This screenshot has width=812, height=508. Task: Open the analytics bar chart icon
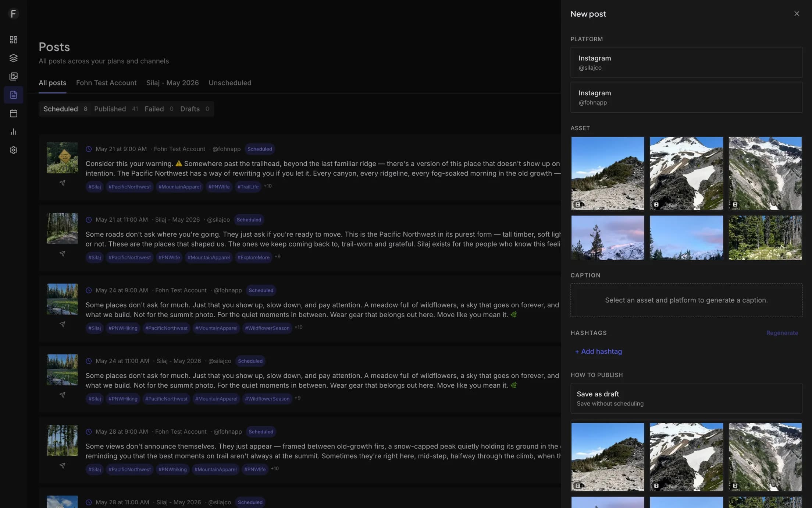pyautogui.click(x=14, y=132)
